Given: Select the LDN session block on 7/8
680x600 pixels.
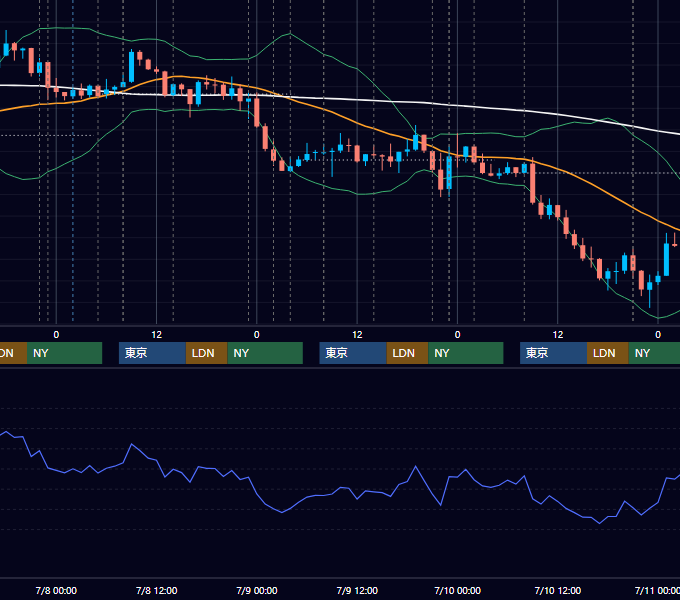Looking at the screenshot, I should point(206,353).
